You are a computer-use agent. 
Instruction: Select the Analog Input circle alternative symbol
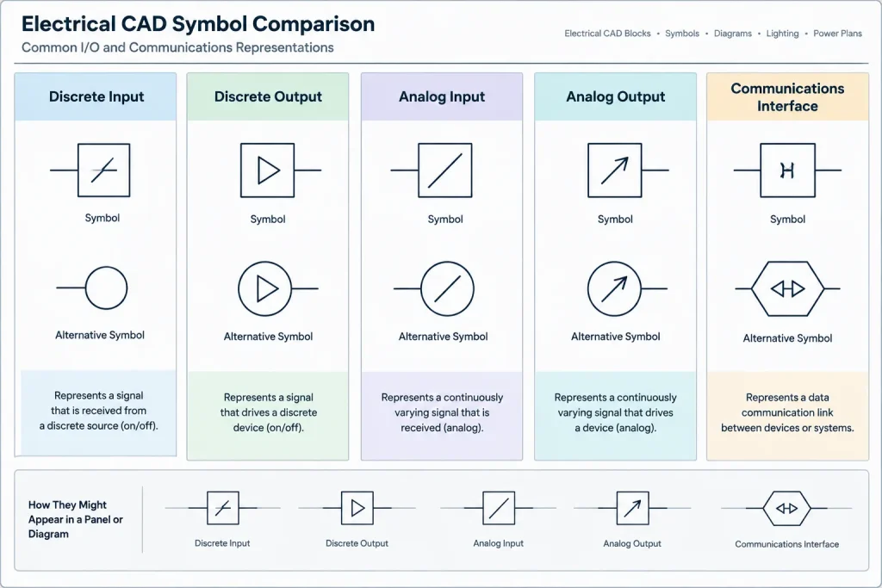447,288
